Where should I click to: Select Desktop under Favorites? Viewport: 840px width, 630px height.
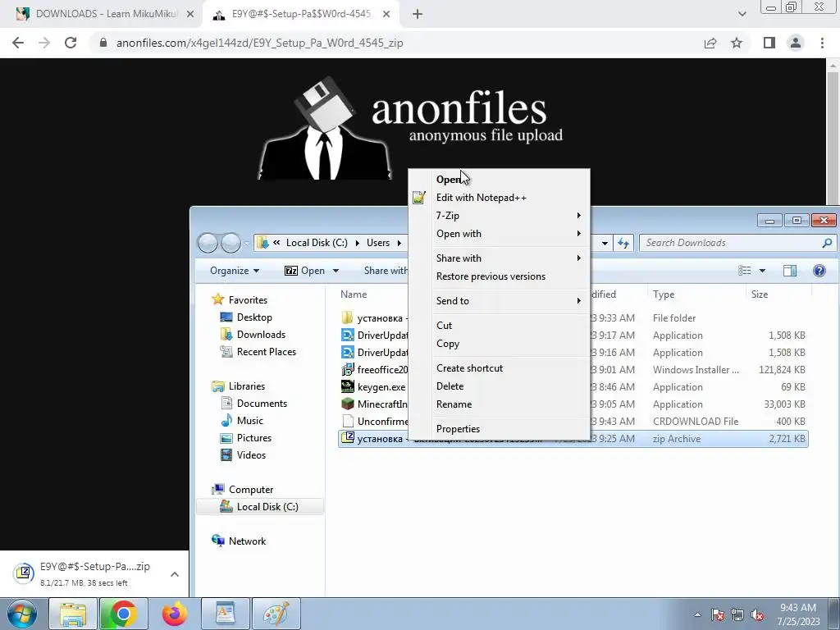254,317
